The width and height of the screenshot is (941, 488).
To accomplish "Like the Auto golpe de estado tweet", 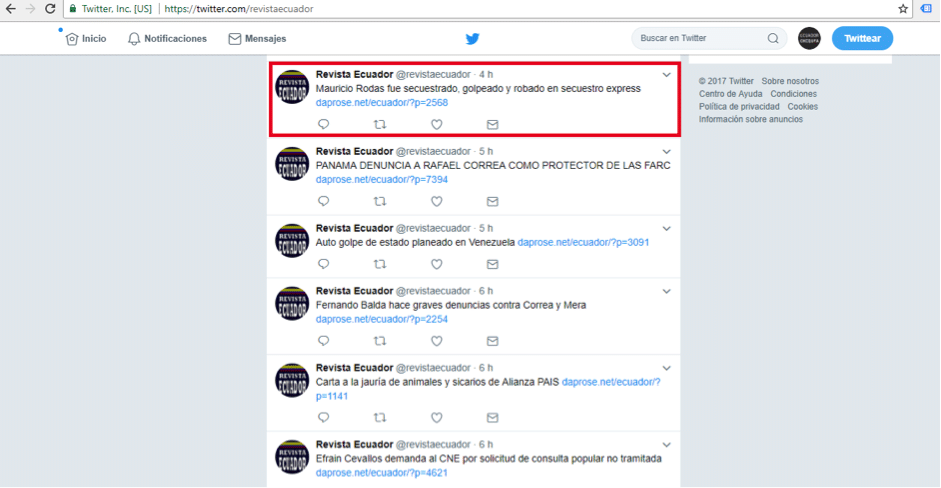I will [x=436, y=265].
